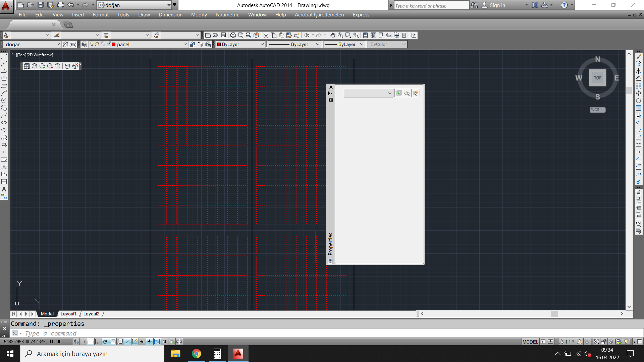Select the Pan hand tool
Screen dimensions: 644x362
[x=332, y=35]
